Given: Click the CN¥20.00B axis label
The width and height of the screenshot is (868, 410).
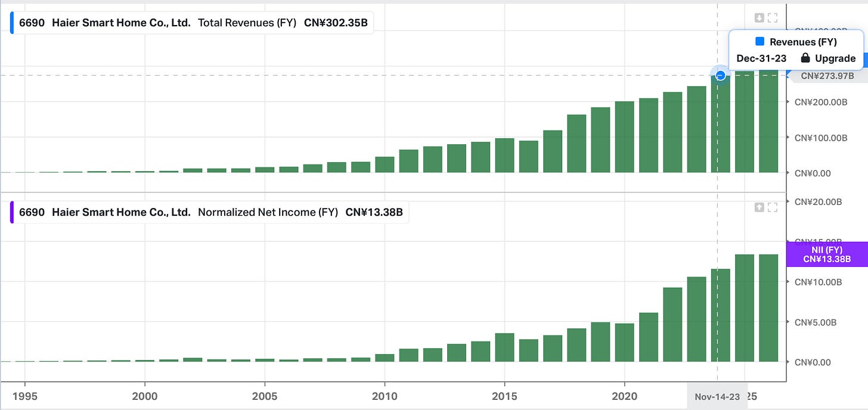Looking at the screenshot, I should point(819,202).
